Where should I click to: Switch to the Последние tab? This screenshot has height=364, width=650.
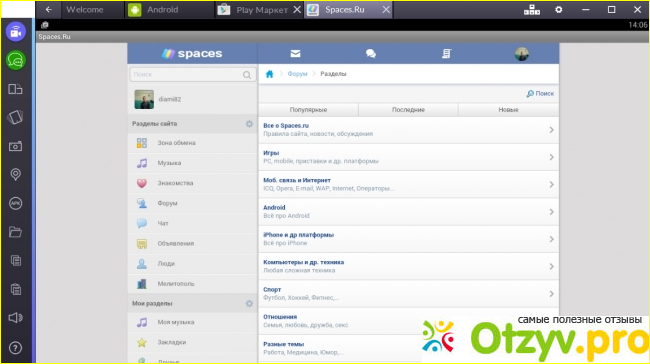(x=408, y=110)
